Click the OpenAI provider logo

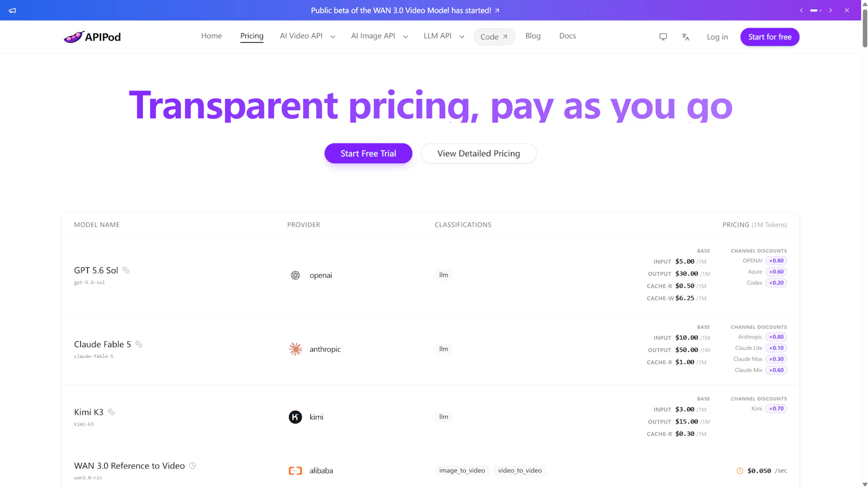pos(295,275)
